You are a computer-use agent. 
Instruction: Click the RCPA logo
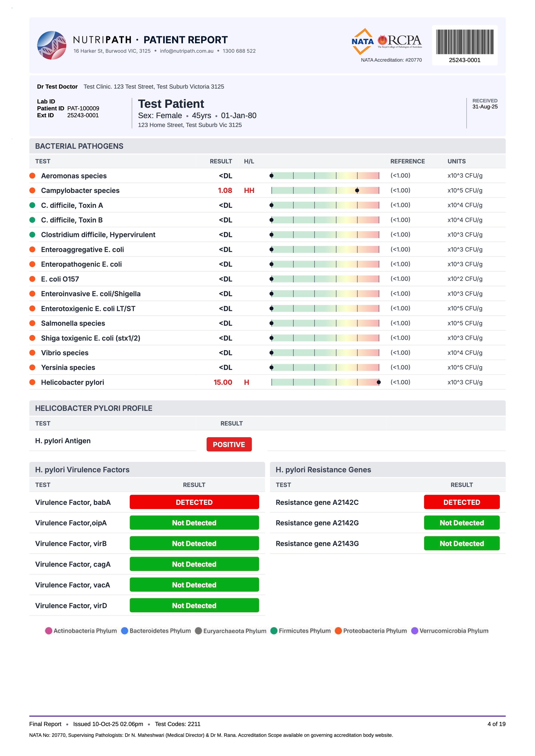click(400, 41)
